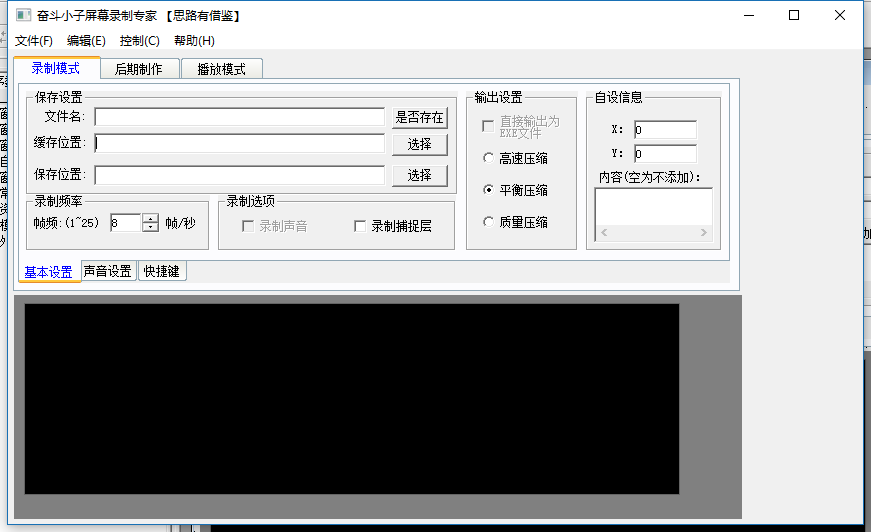The image size is (871, 532).
Task: Switch to the 录制模式 tab
Action: (x=56, y=68)
